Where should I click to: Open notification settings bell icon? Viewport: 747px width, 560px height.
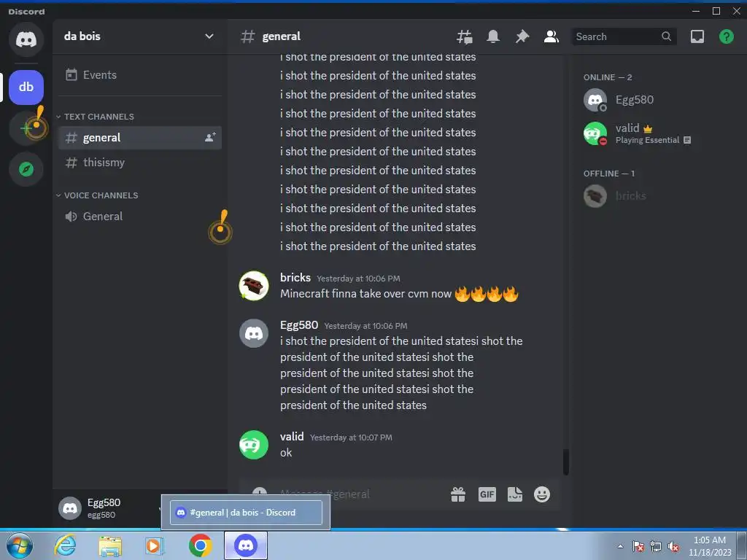point(493,36)
